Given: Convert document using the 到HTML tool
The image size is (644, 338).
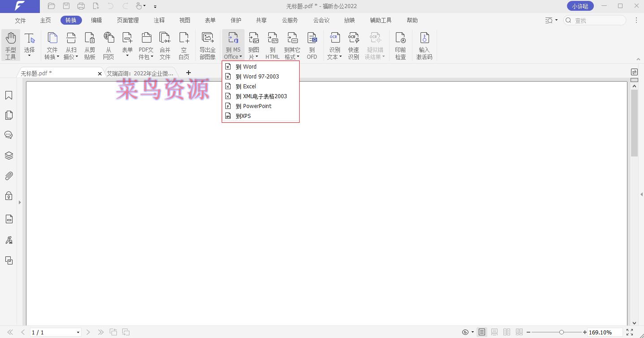Looking at the screenshot, I should pos(273,45).
